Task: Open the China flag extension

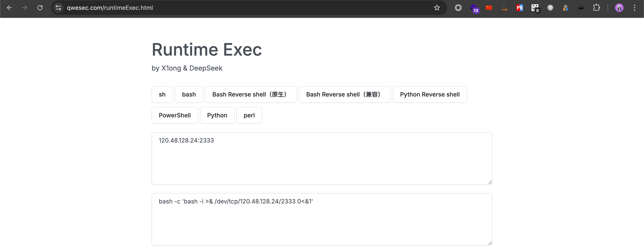Action: pyautogui.click(x=489, y=8)
